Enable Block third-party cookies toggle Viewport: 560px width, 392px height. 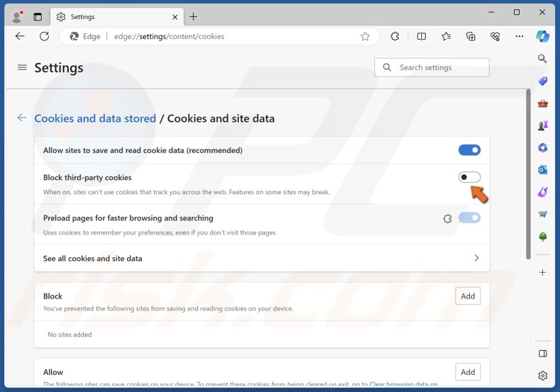click(x=469, y=177)
